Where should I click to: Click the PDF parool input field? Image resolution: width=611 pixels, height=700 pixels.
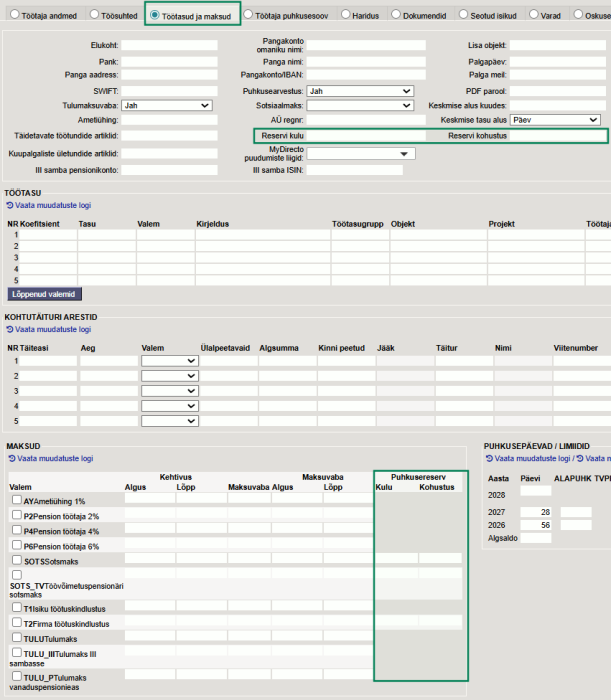pos(558,91)
